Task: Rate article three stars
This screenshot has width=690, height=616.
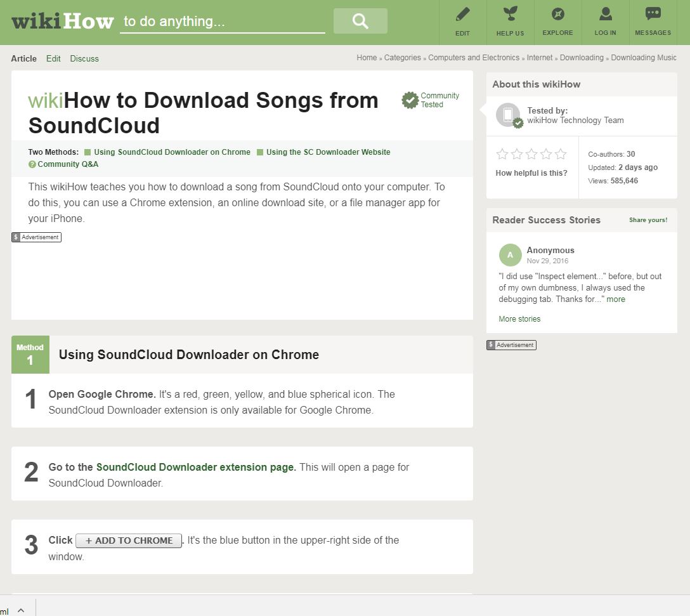Action: pyautogui.click(x=531, y=154)
